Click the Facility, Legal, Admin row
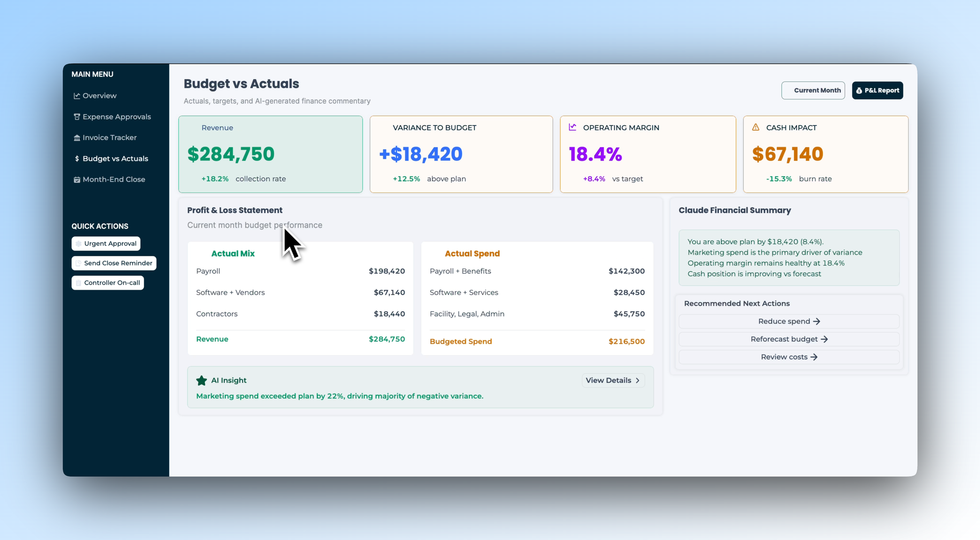Image resolution: width=980 pixels, height=540 pixels. (537, 314)
